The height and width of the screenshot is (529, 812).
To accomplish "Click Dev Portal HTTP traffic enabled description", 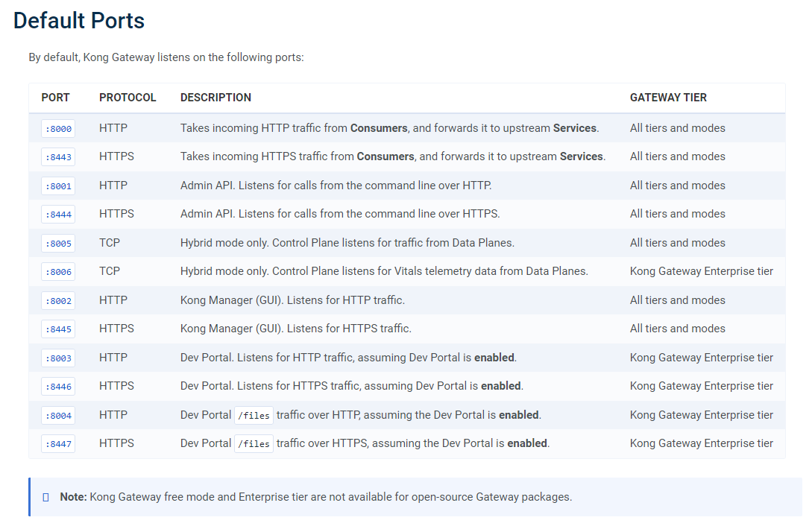I will pos(348,358).
